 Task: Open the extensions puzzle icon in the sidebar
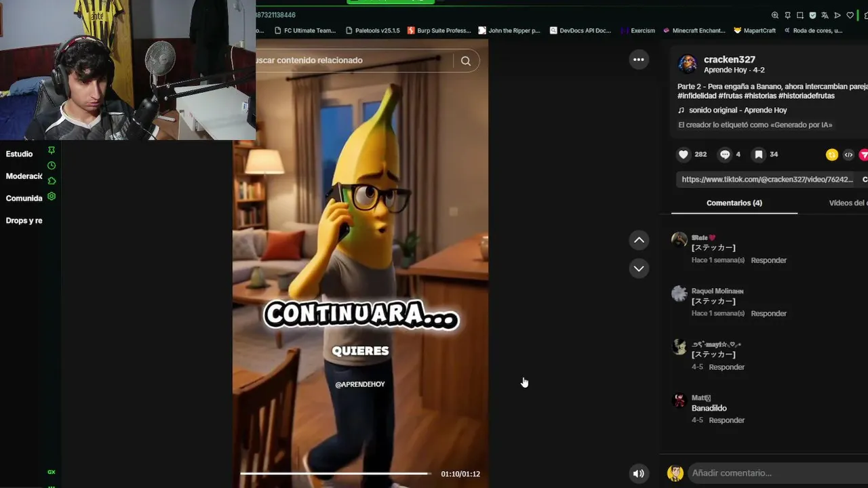pyautogui.click(x=52, y=181)
